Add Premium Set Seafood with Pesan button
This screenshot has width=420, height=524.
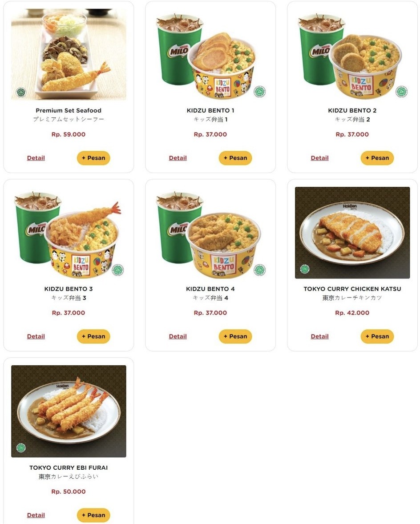click(x=93, y=158)
